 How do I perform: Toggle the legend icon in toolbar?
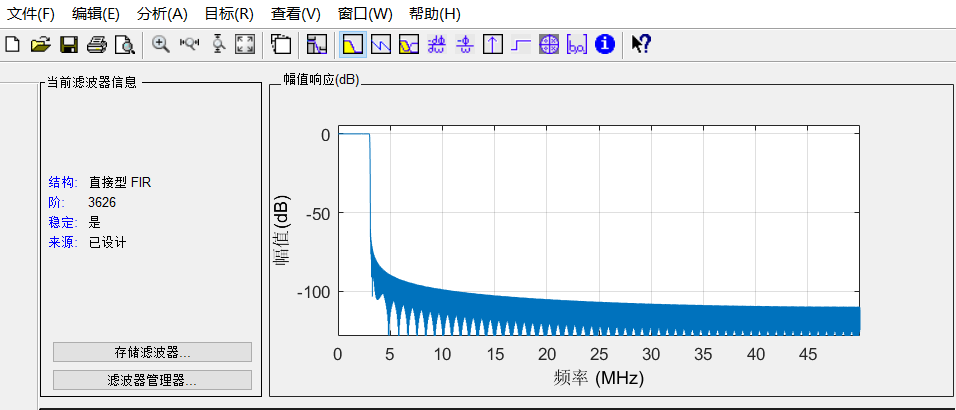281,44
